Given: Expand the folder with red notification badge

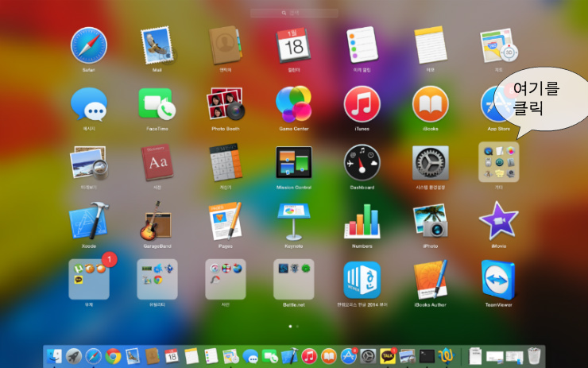Looking at the screenshot, I should (x=88, y=279).
